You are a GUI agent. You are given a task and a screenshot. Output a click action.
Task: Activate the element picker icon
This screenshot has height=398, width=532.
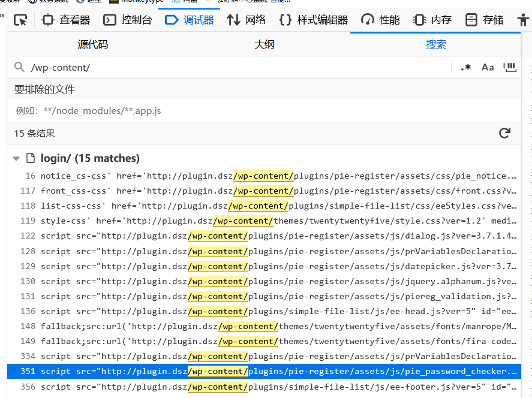pos(21,20)
